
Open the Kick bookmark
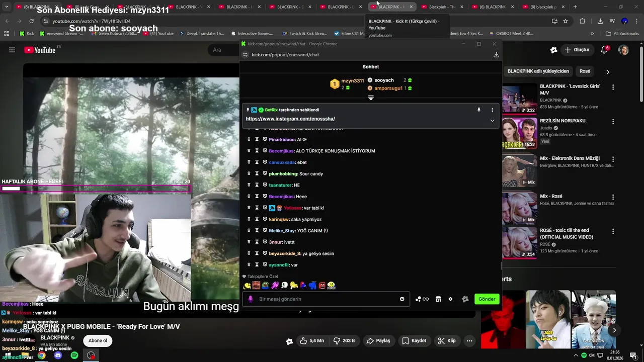(x=27, y=34)
